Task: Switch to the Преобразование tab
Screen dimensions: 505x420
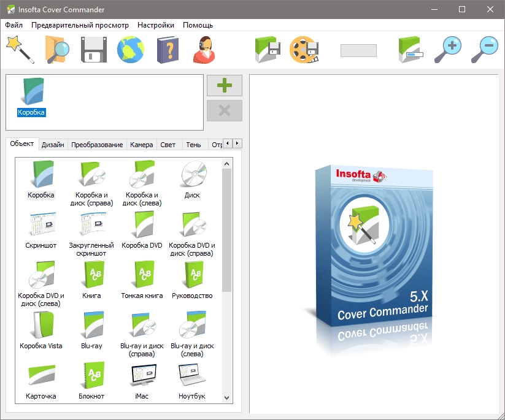Action: 97,145
